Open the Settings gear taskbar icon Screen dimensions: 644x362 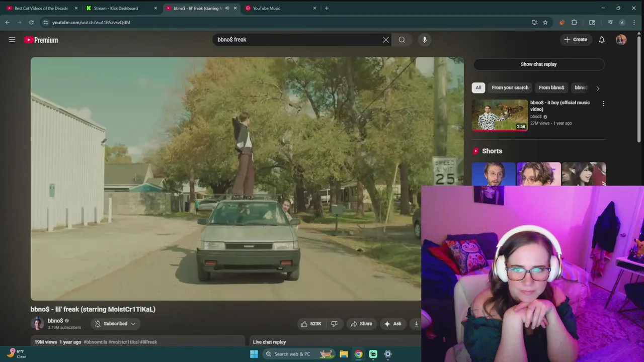[388, 354]
